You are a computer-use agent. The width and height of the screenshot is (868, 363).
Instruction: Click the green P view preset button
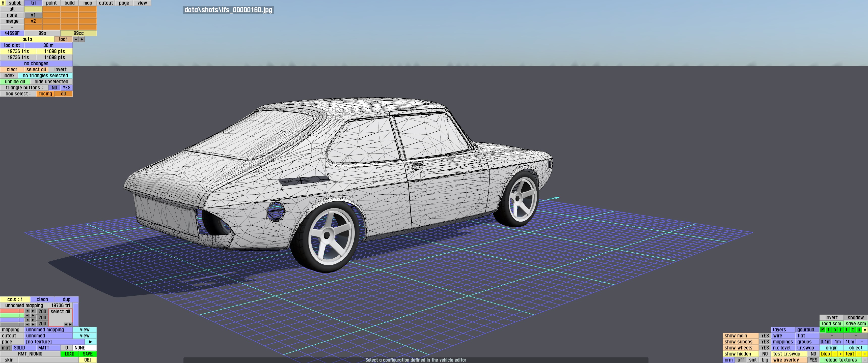pos(823,330)
